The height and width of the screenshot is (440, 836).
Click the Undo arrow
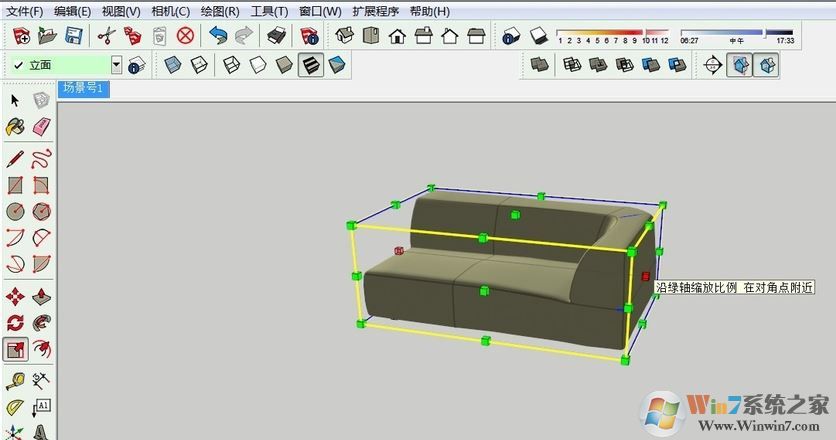coord(218,36)
